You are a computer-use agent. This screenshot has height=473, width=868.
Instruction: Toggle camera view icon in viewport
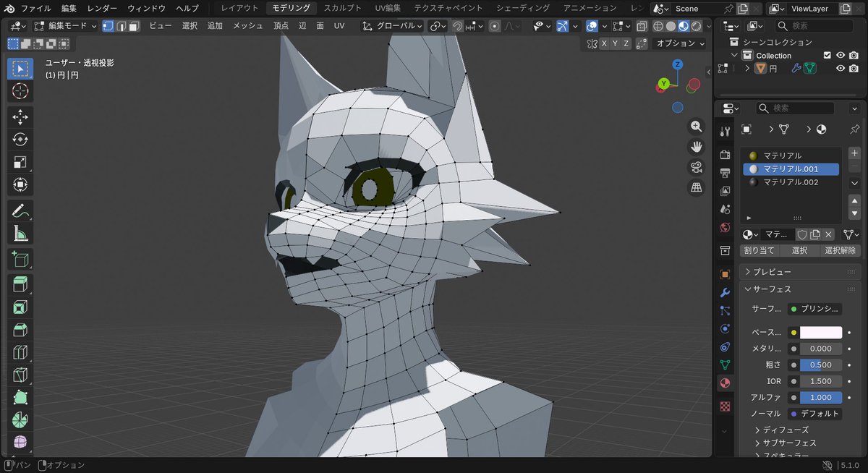click(697, 167)
